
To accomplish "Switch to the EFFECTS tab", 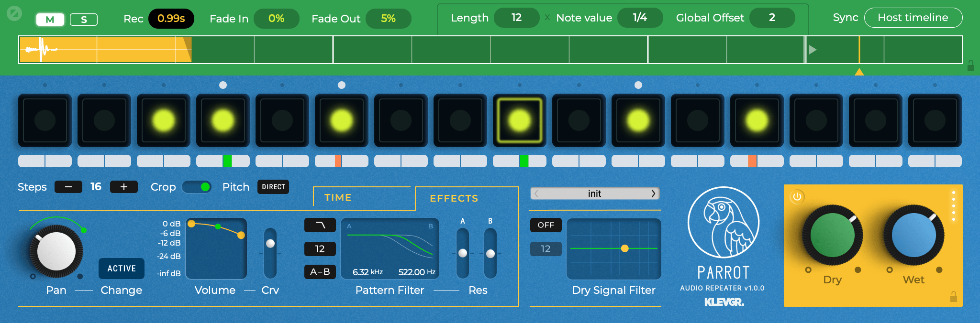I will coord(454,198).
